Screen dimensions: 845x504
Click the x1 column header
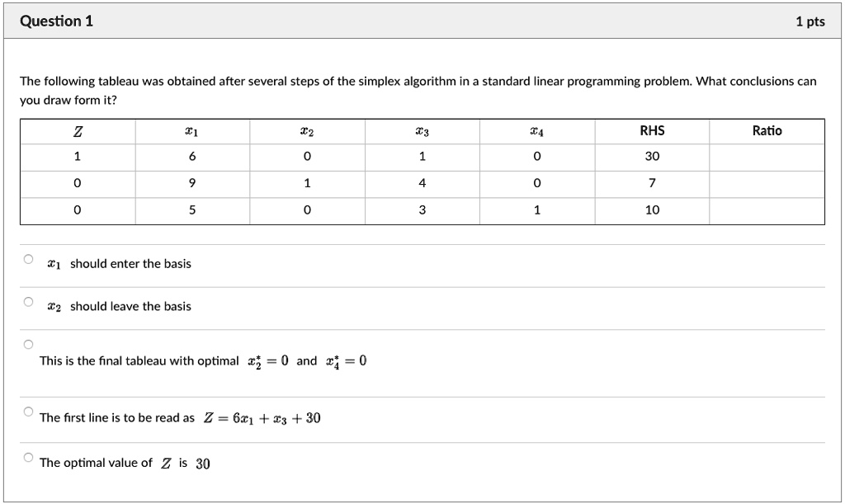pos(191,130)
